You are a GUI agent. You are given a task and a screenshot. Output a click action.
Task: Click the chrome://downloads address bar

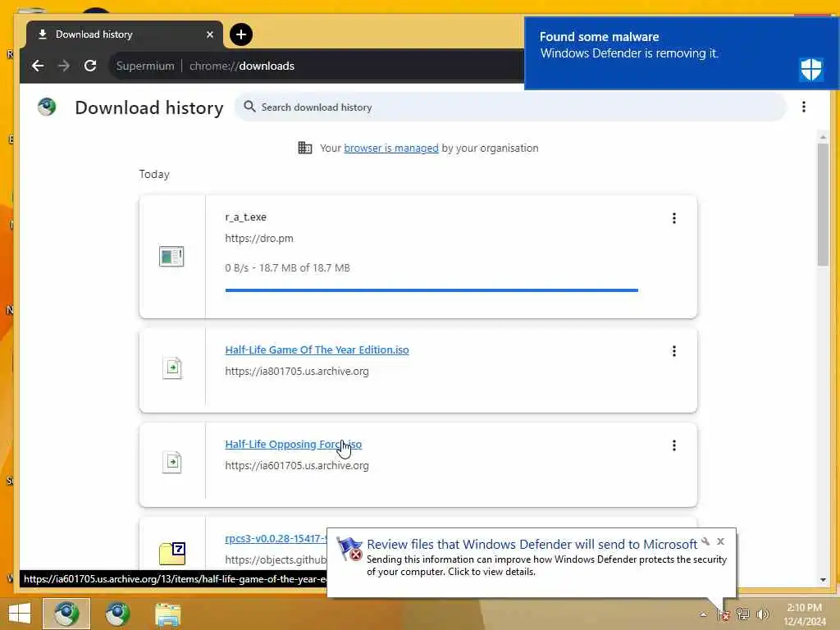pos(316,66)
